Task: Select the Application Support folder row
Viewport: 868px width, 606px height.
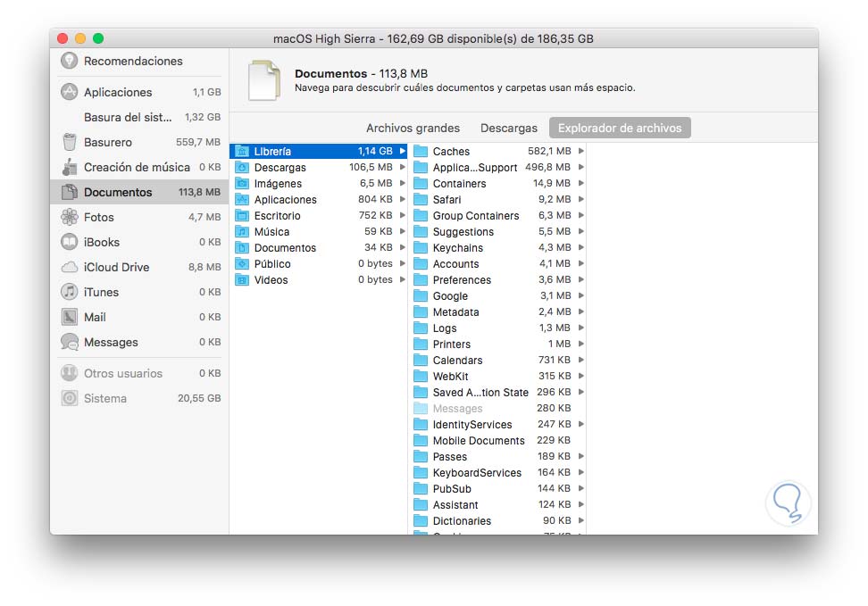Action: (x=498, y=167)
